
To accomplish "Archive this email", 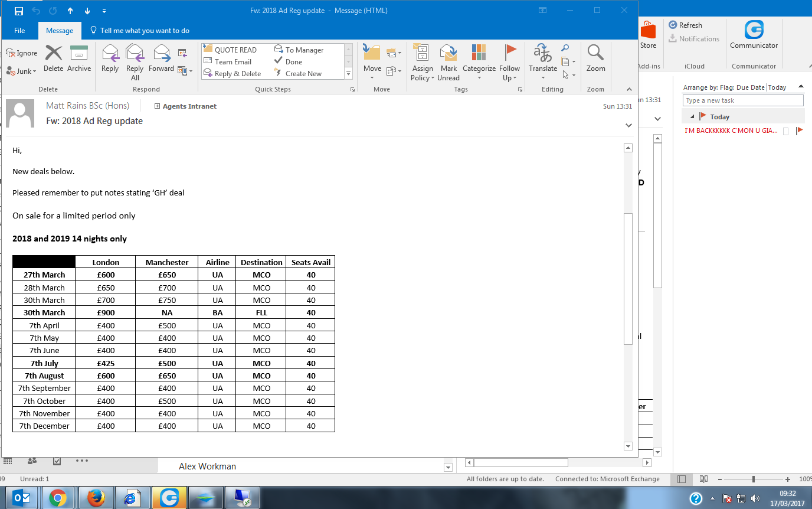I will [79, 59].
